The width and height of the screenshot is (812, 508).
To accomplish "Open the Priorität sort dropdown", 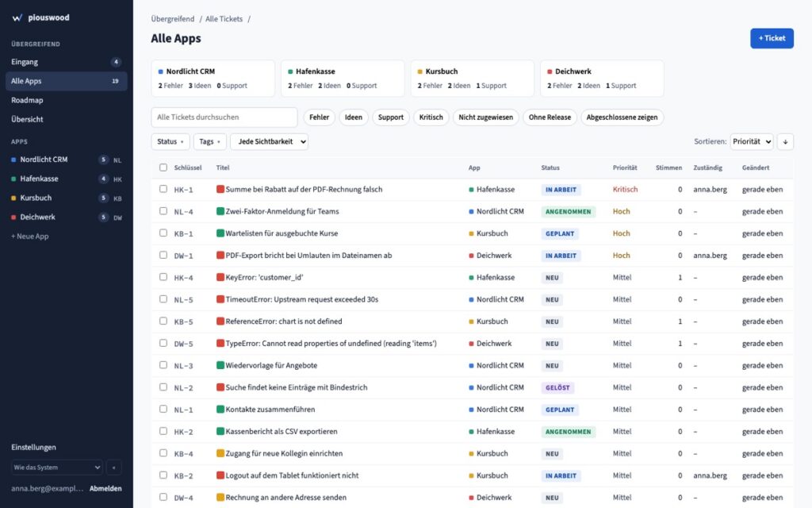I will point(752,141).
